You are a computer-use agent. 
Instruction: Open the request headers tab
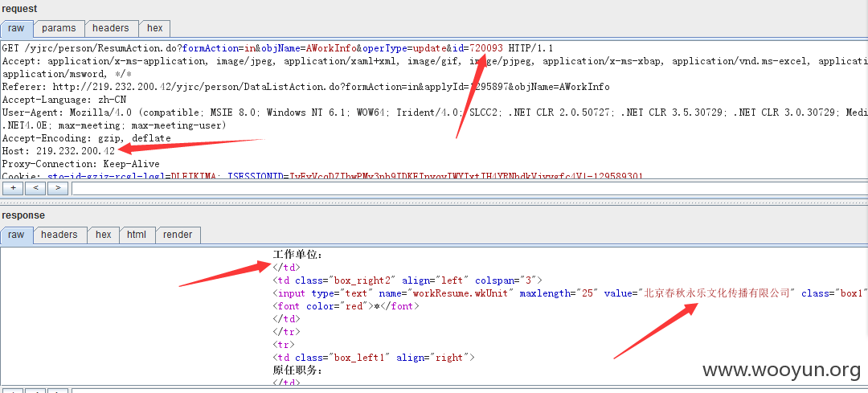tap(111, 28)
